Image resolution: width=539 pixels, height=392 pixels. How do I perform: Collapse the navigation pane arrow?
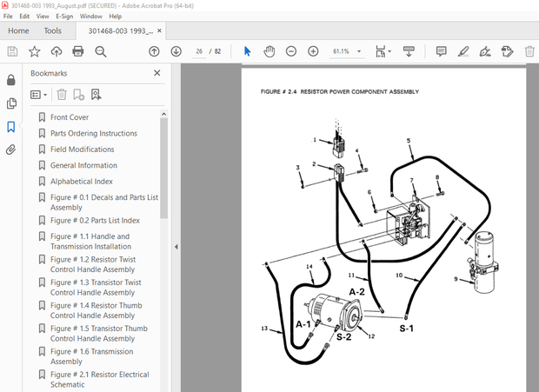coord(176,247)
